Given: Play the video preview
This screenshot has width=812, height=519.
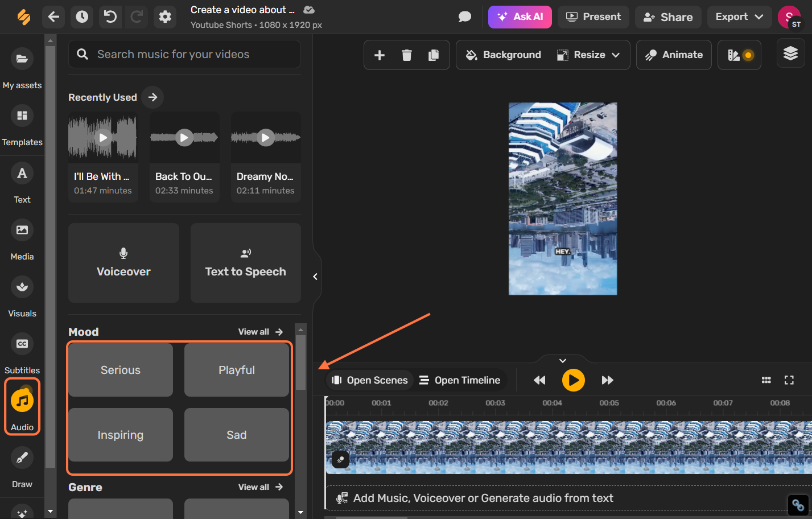Looking at the screenshot, I should (x=574, y=380).
